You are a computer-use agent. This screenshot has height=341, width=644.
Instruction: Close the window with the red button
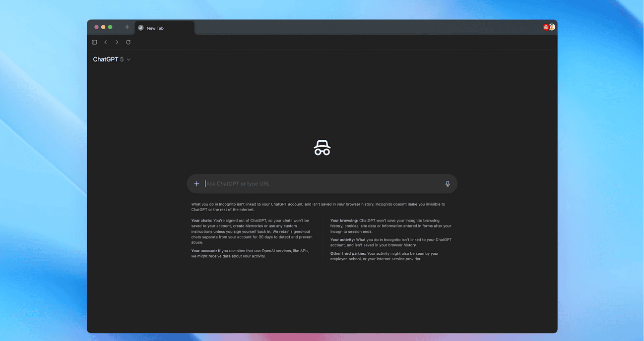point(96,27)
